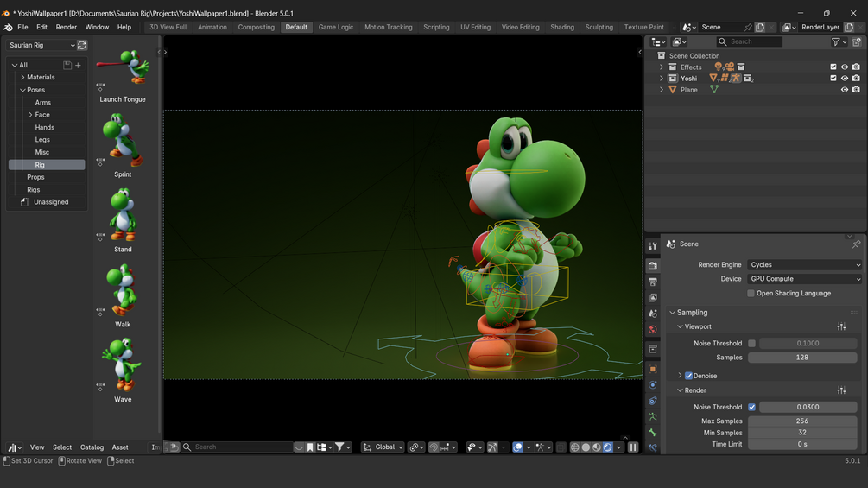Switch to rendered viewport shading mode
The width and height of the screenshot is (868, 488).
(608, 447)
